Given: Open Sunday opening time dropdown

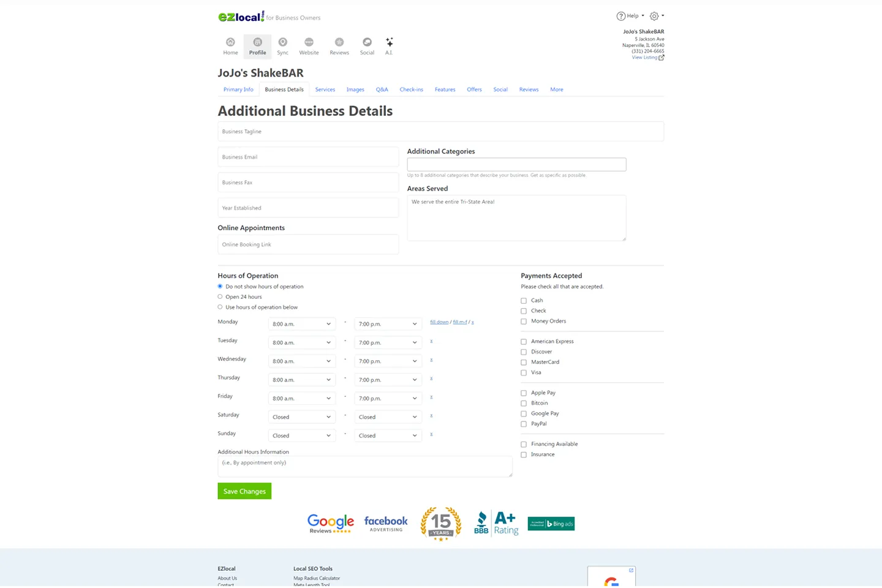Looking at the screenshot, I should 302,435.
